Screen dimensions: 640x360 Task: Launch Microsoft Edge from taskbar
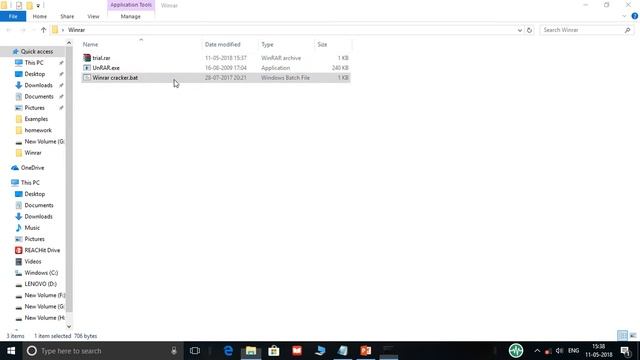[228, 351]
